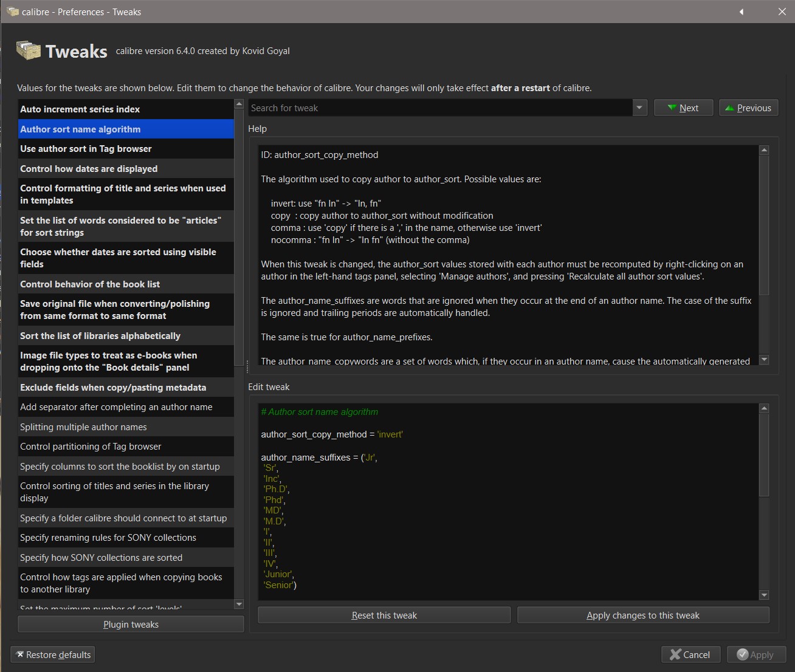
Task: Select Control partitioning of Tag browser tweak
Action: pyautogui.click(x=126, y=447)
